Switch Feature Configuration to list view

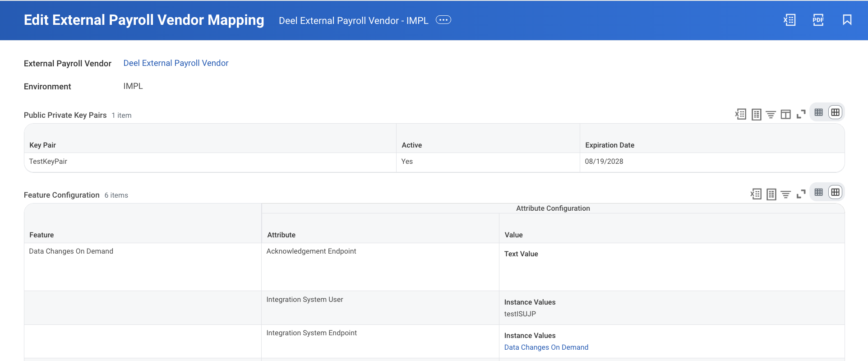[819, 192]
